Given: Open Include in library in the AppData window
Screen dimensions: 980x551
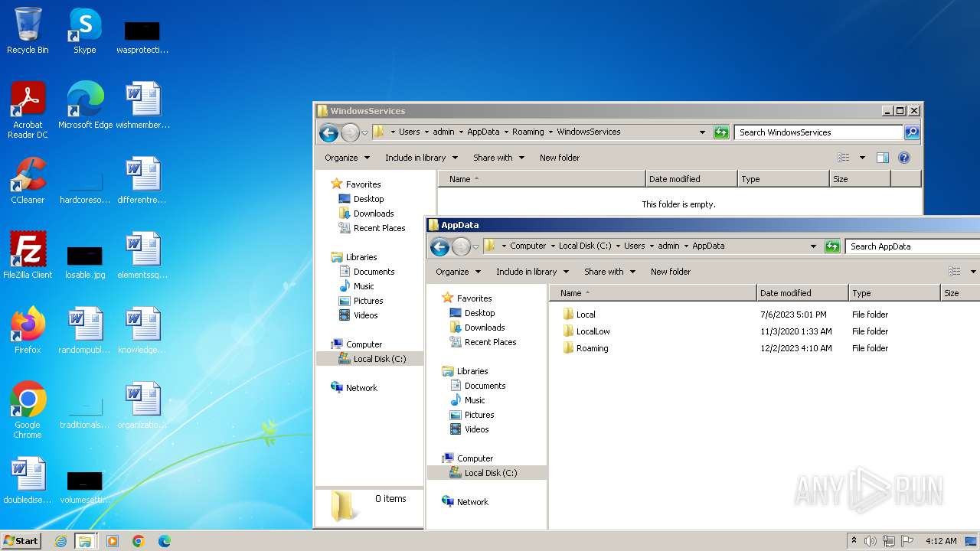Looking at the screenshot, I should 533,272.
